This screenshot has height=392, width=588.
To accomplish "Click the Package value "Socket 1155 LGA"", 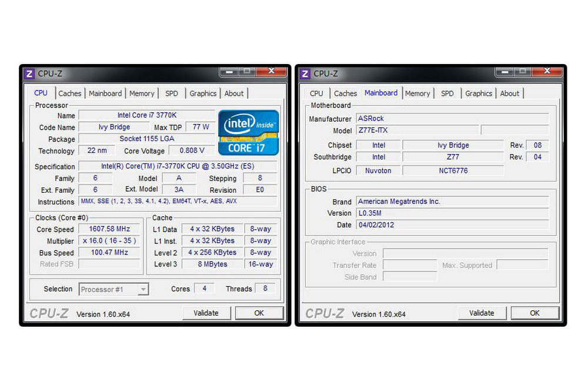I will click(x=146, y=139).
